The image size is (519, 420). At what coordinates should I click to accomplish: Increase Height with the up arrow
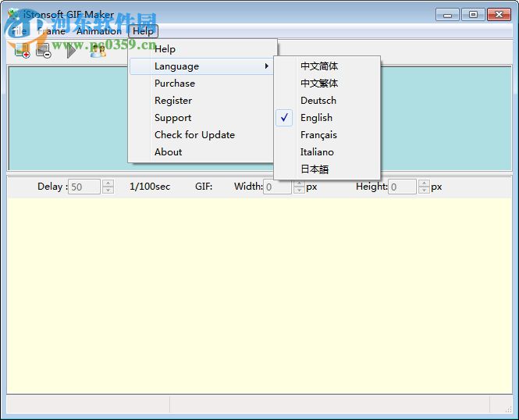coord(424,183)
